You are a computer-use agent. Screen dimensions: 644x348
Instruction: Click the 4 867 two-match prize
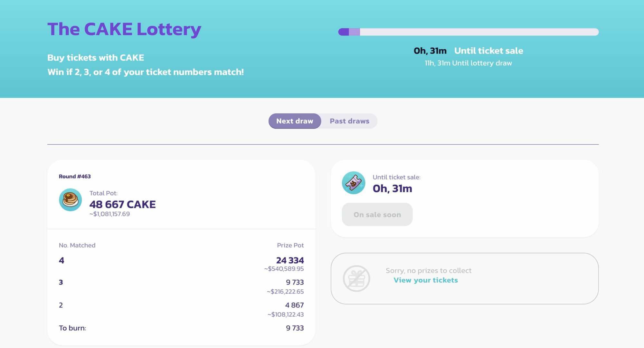[294, 305]
